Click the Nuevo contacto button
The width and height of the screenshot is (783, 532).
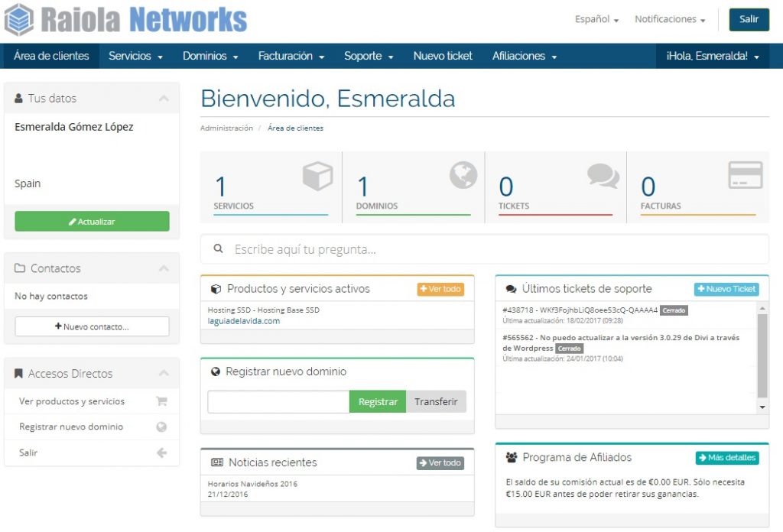pos(92,326)
